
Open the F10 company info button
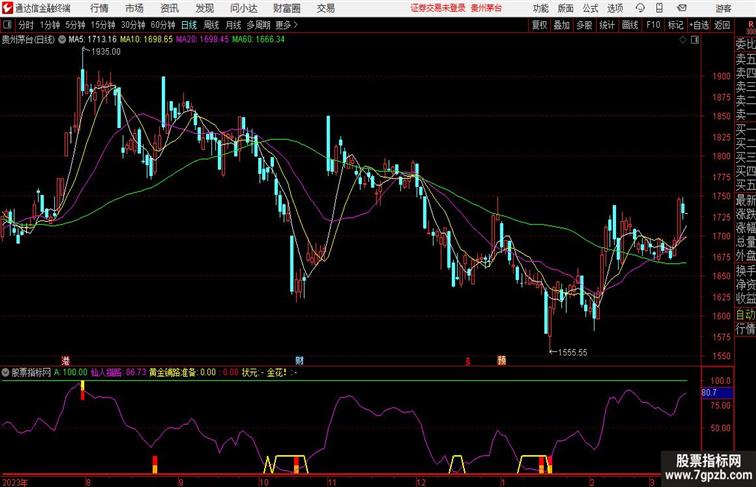coord(653,25)
